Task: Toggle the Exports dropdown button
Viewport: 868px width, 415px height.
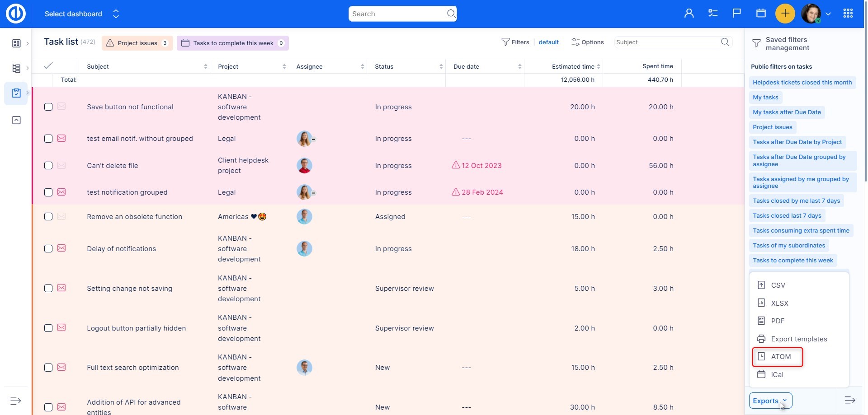Action: [x=770, y=401]
